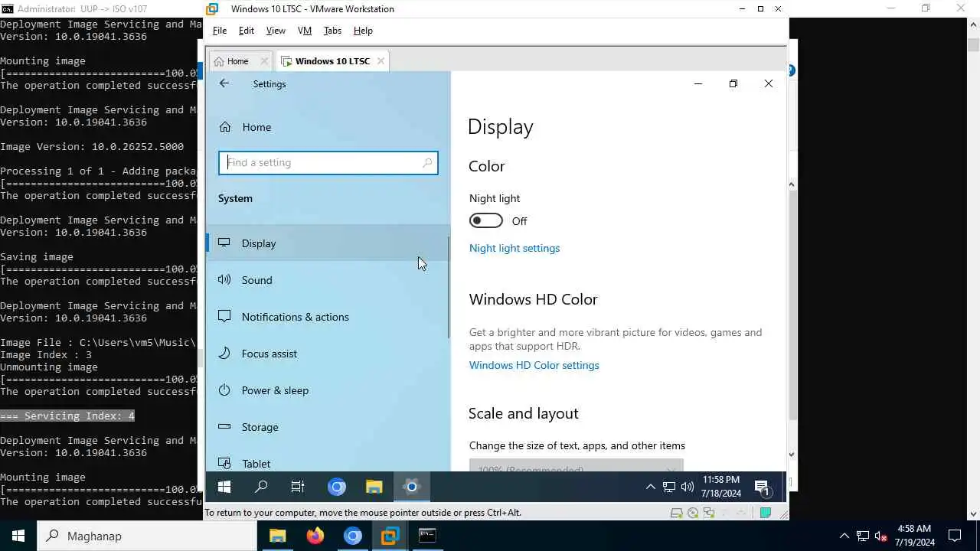This screenshot has height=551, width=980.
Task: Open Focus assist settings
Action: [x=328, y=354]
